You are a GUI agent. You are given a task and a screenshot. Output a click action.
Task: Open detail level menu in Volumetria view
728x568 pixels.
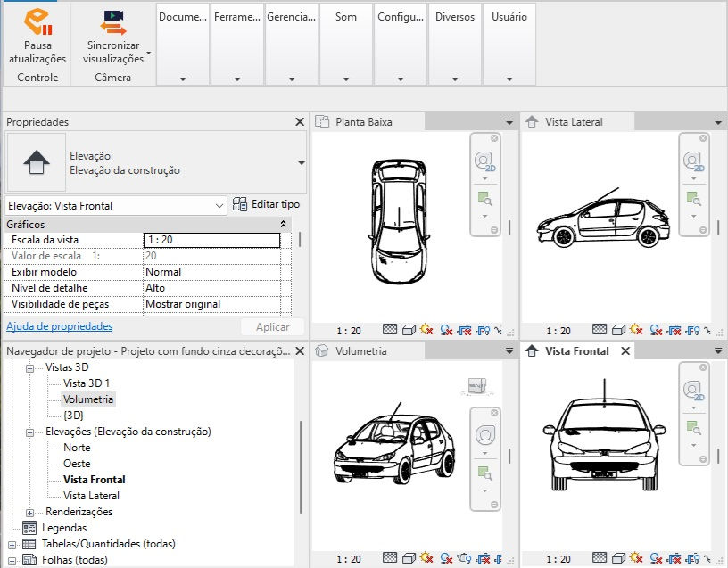(x=390, y=557)
